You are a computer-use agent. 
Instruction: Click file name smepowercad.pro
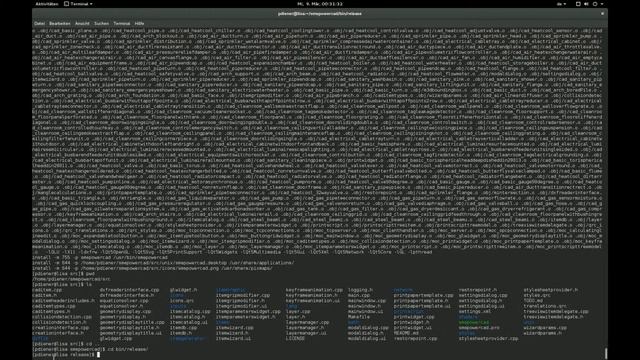[x=479, y=327]
